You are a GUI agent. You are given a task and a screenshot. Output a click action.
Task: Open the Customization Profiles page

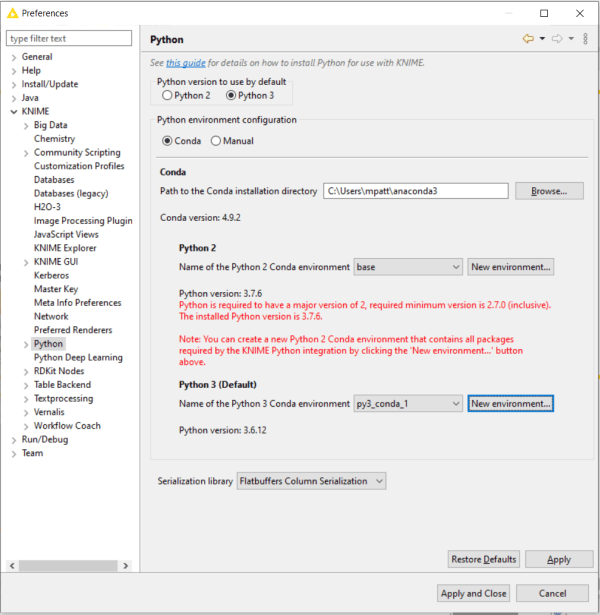(79, 166)
